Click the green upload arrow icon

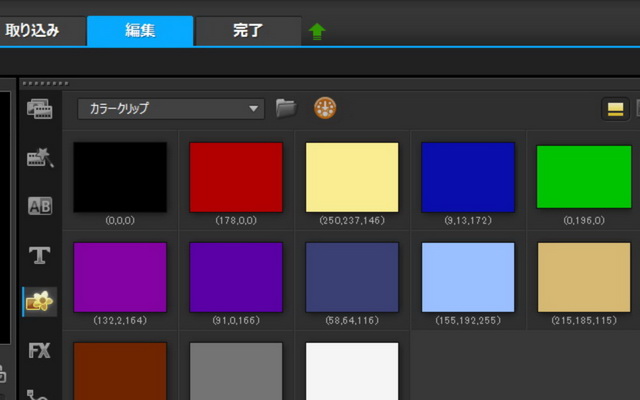pyautogui.click(x=317, y=32)
